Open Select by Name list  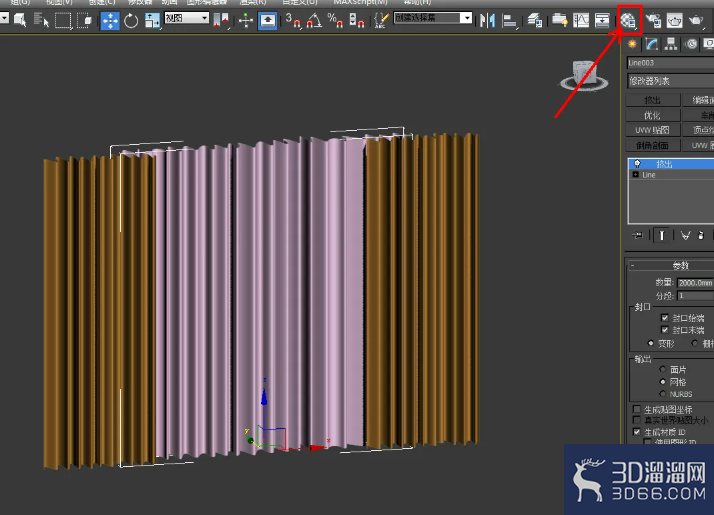(x=41, y=20)
